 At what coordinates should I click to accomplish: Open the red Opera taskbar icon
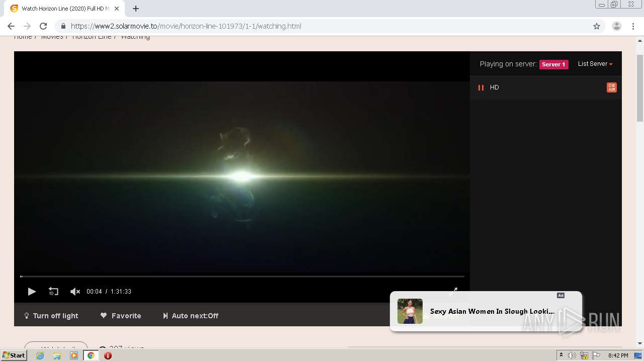tap(108, 355)
